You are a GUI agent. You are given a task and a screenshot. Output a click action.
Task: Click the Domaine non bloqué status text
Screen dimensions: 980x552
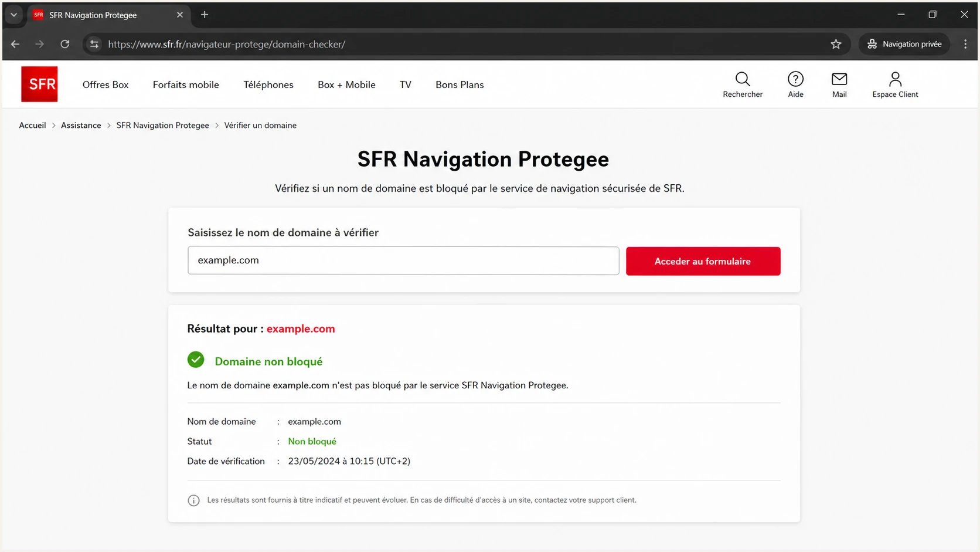coord(268,361)
